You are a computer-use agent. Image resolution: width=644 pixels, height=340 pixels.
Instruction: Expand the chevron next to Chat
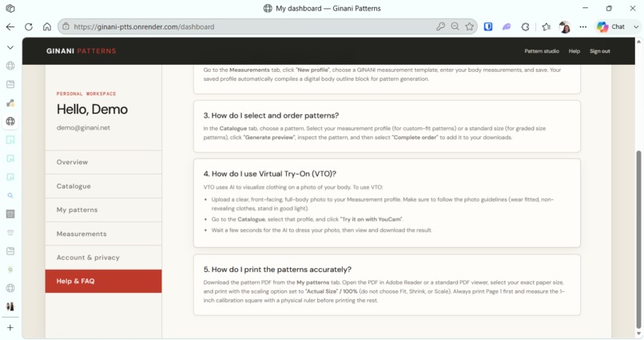click(636, 26)
